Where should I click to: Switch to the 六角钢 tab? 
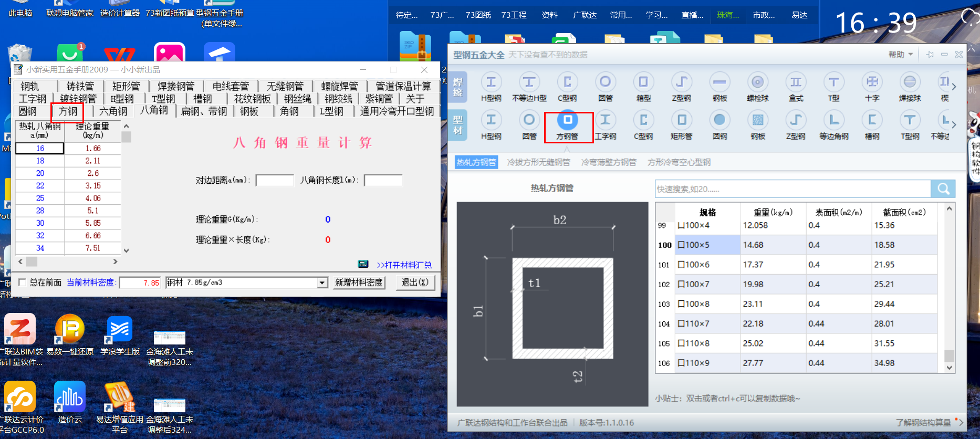click(113, 111)
